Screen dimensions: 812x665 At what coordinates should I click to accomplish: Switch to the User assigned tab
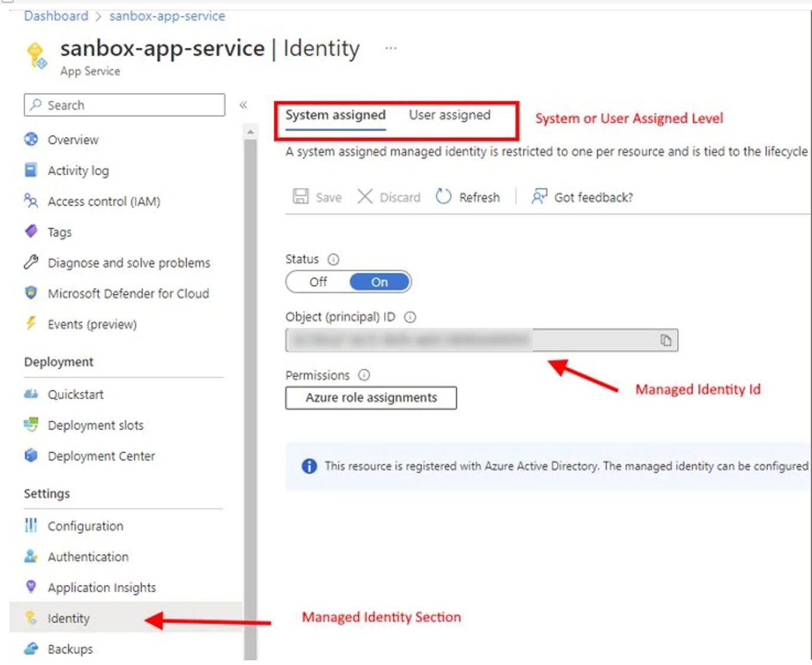click(x=449, y=115)
